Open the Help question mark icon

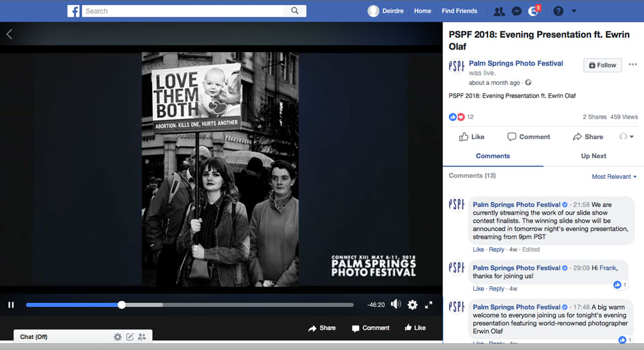coord(558,11)
